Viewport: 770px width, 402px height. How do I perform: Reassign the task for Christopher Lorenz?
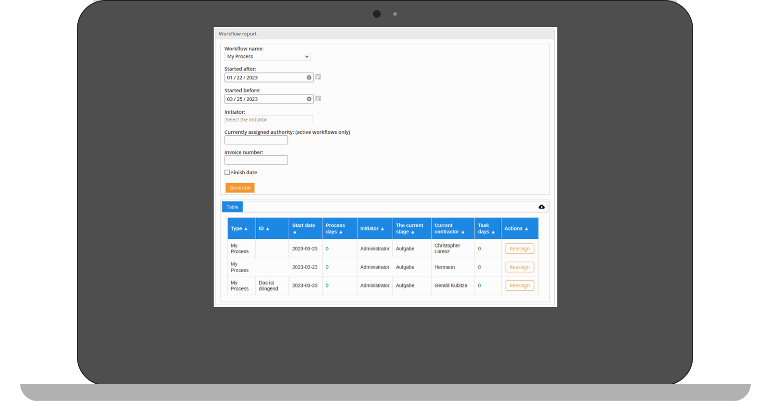519,248
